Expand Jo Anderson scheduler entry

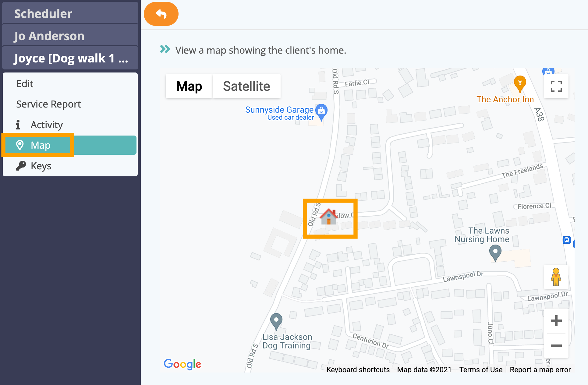click(70, 35)
